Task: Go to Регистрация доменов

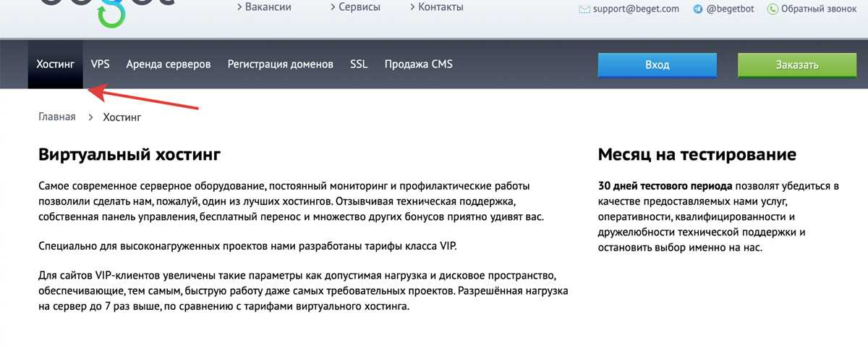Action: 281,64
